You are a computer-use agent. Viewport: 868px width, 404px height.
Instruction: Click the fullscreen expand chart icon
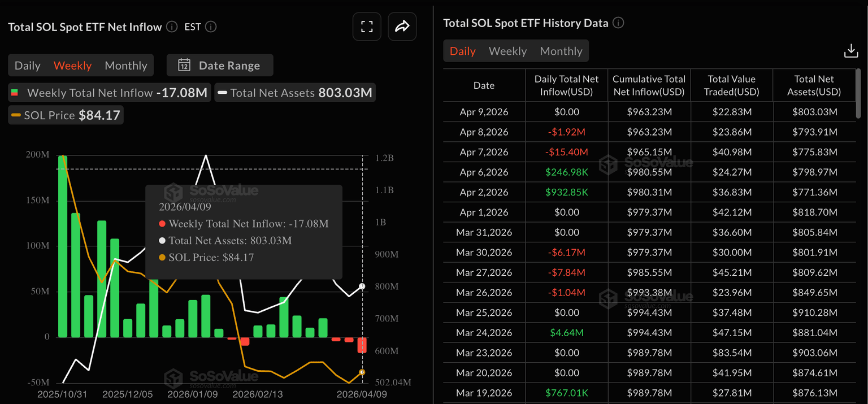(x=367, y=27)
